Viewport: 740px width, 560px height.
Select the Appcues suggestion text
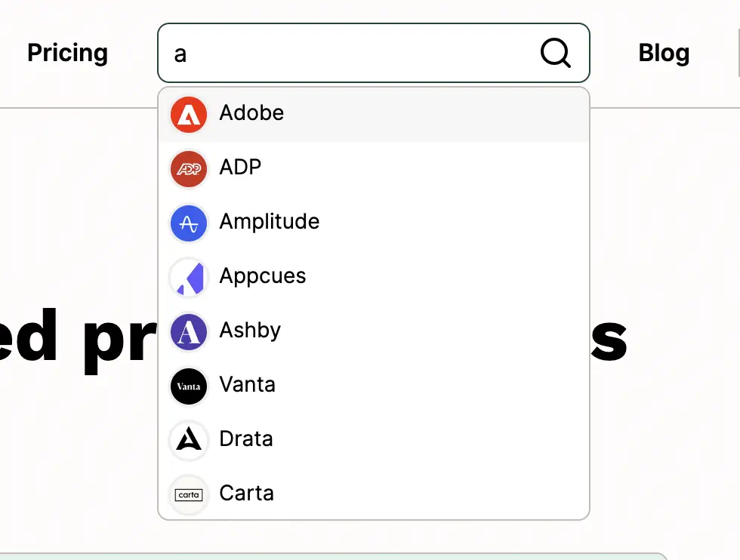click(x=263, y=276)
